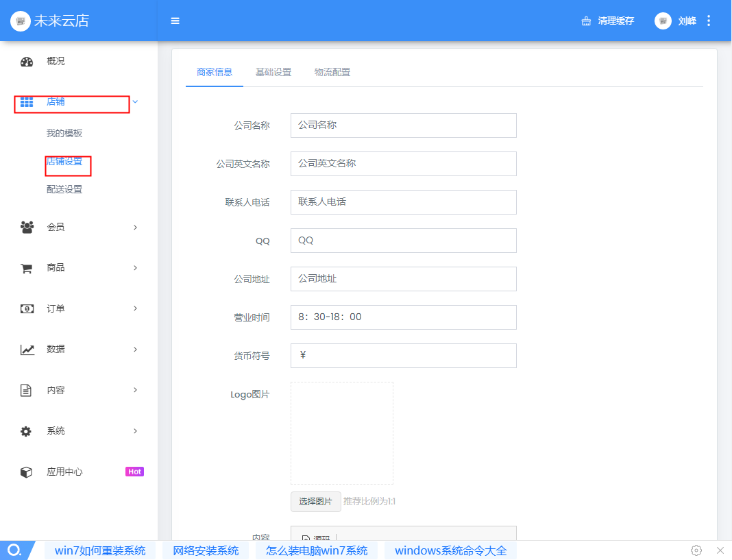Click the 会员 members group icon
This screenshot has width=732, height=560.
27,228
